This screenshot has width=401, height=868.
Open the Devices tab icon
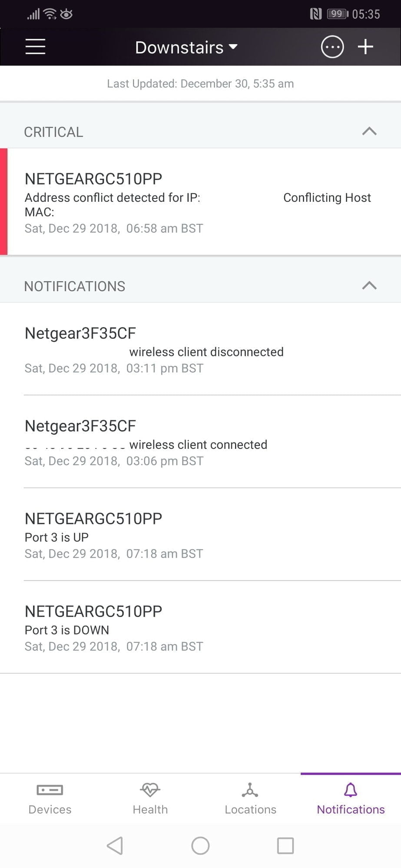(50, 790)
